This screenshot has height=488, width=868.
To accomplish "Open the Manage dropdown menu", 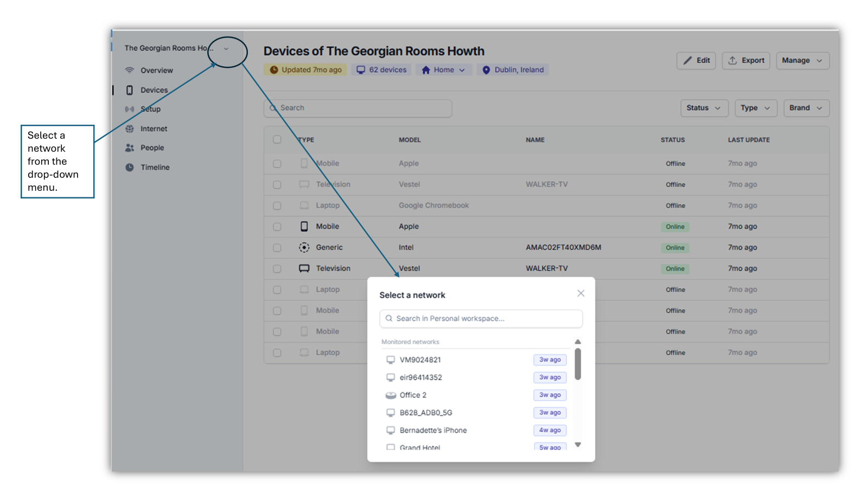I will pyautogui.click(x=802, y=61).
